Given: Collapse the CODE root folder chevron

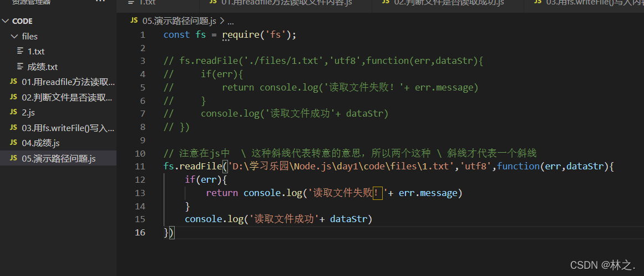Looking at the screenshot, I should (x=6, y=22).
